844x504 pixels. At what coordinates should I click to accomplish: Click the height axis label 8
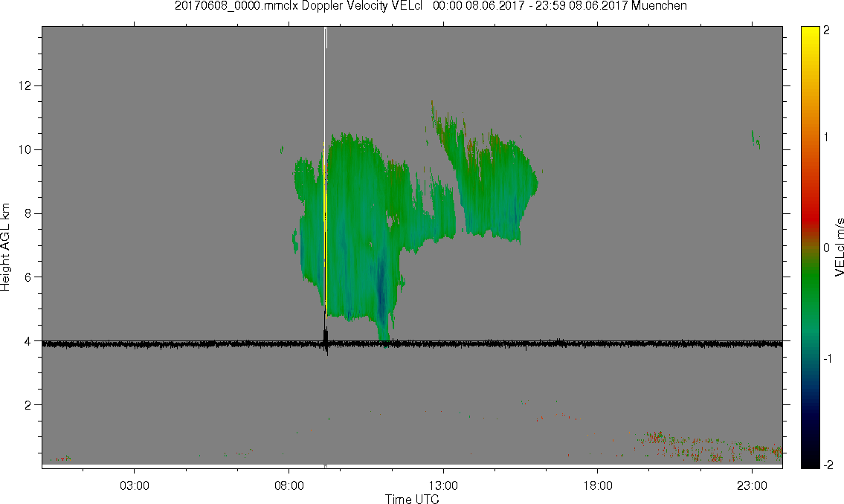(x=28, y=213)
